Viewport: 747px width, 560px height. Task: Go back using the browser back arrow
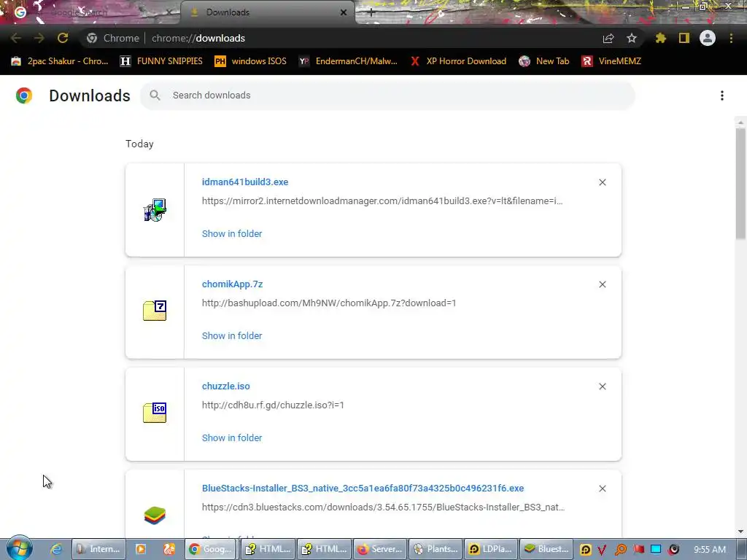16,38
